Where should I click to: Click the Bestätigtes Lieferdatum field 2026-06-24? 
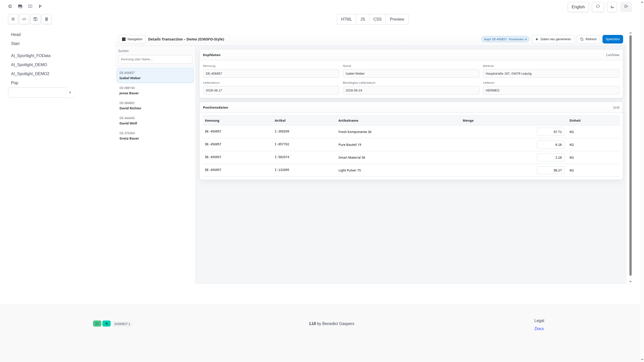click(411, 90)
